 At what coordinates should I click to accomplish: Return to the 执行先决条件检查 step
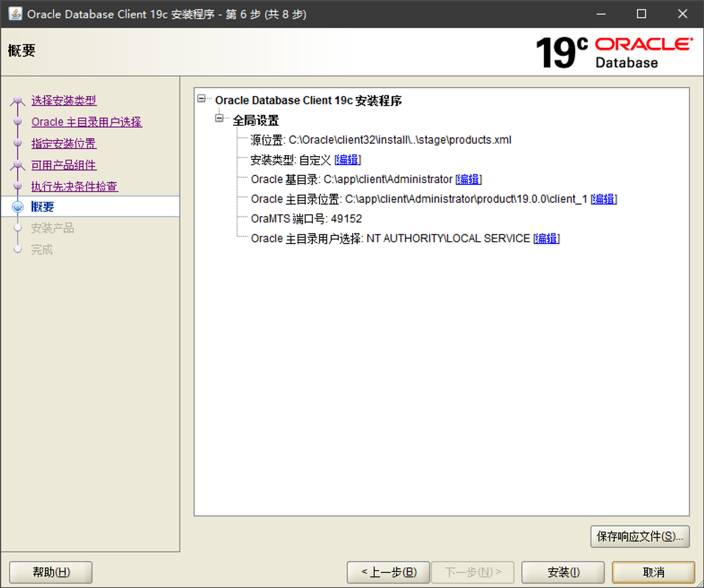(74, 186)
